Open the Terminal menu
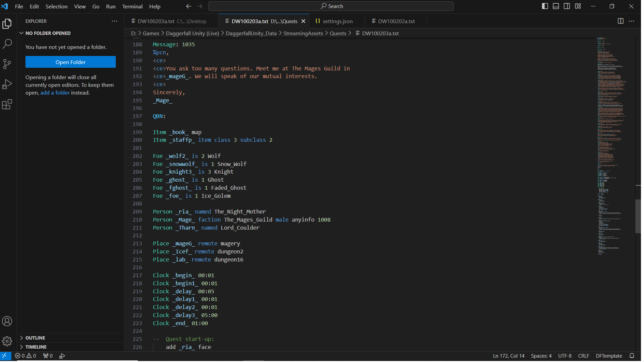Viewport: 644px width, 362px height. click(x=132, y=6)
